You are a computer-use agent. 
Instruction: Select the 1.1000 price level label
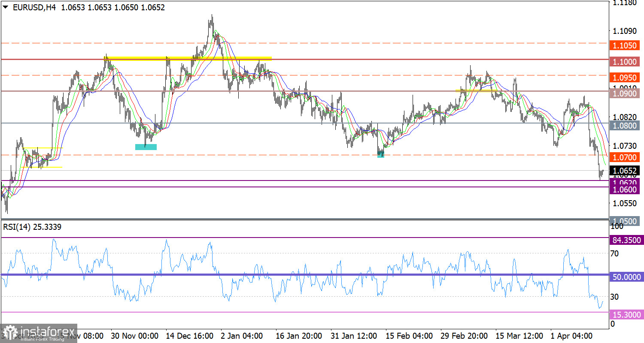click(626, 62)
